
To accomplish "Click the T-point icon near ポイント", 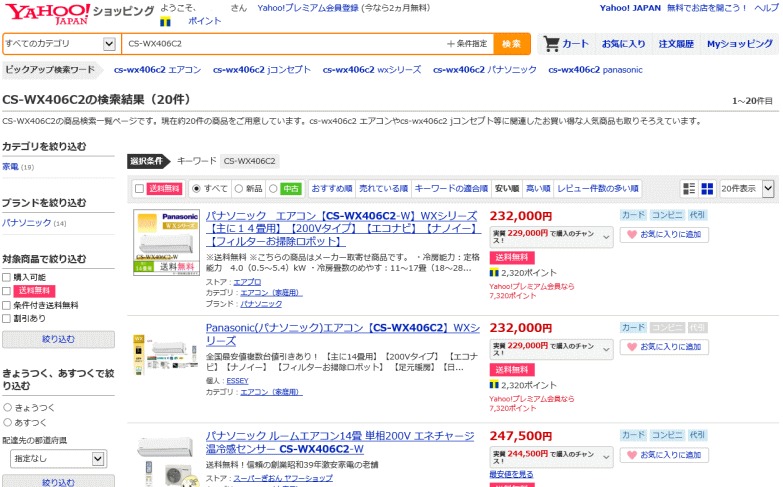I will click(165, 21).
